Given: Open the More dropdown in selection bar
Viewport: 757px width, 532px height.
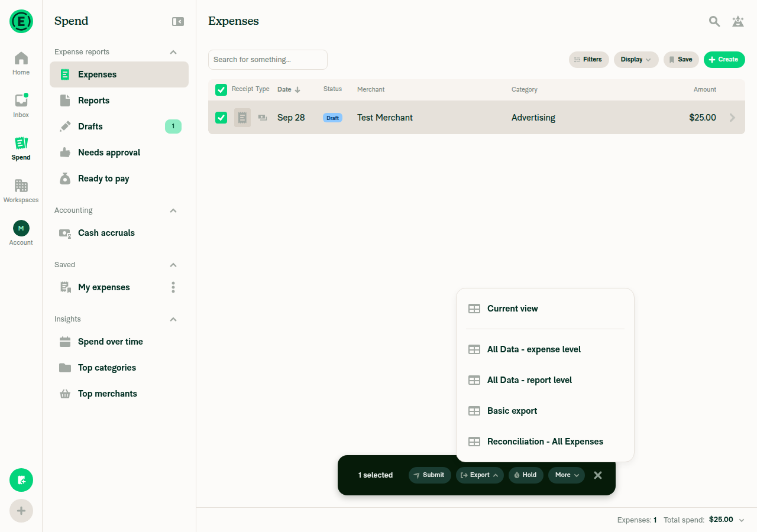Looking at the screenshot, I should click(x=567, y=475).
